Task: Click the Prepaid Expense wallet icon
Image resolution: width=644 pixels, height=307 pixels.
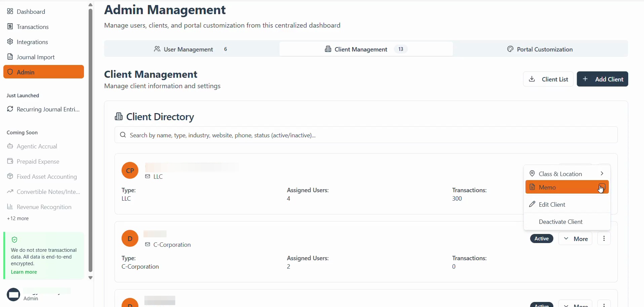Action: coord(10,161)
